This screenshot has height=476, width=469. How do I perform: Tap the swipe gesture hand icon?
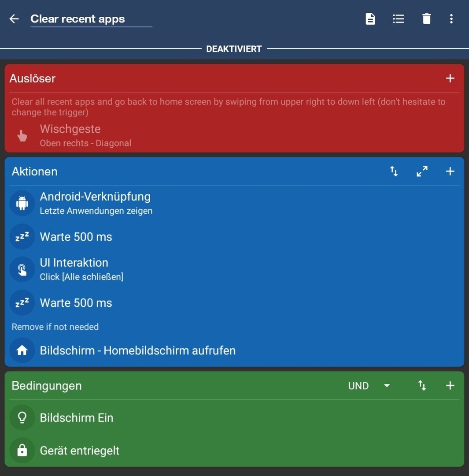coord(22,136)
